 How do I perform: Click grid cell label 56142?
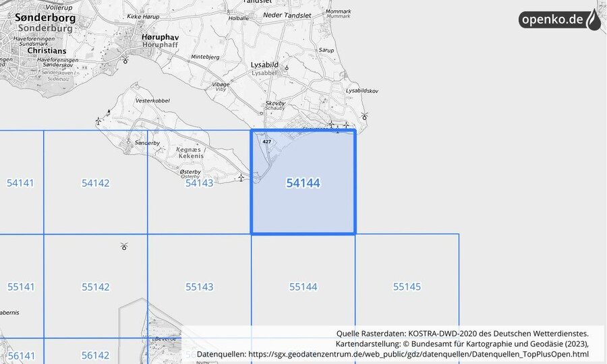coord(95,355)
